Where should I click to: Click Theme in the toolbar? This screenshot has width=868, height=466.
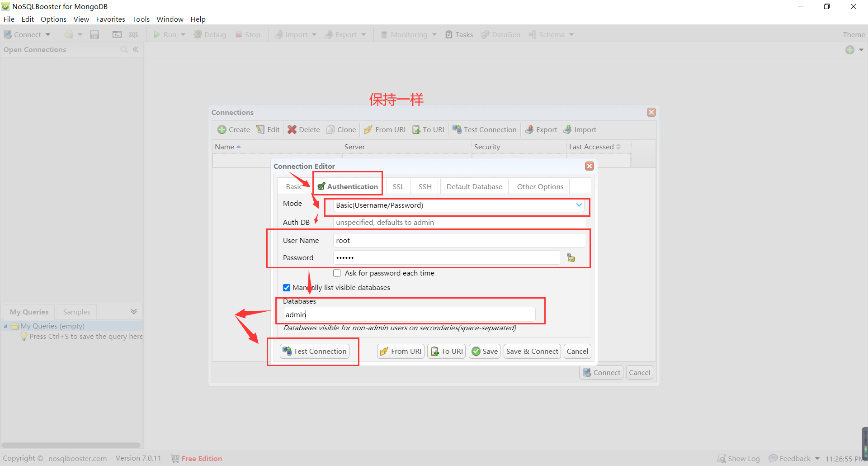854,34
